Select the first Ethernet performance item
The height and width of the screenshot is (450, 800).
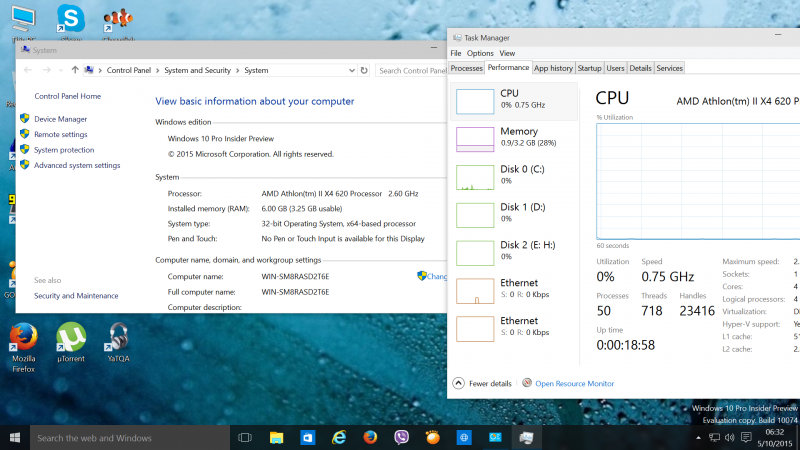(x=514, y=290)
